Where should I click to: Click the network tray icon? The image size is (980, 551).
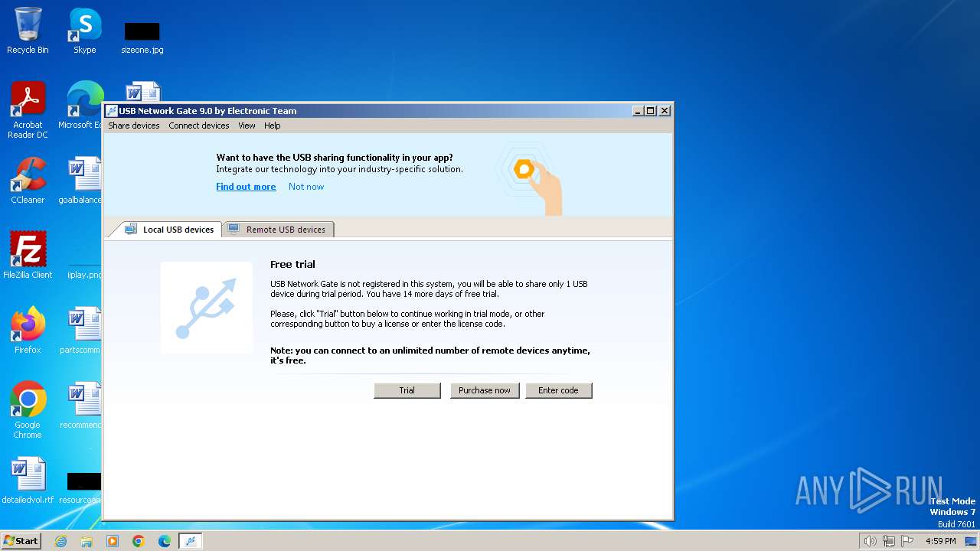[x=888, y=541]
